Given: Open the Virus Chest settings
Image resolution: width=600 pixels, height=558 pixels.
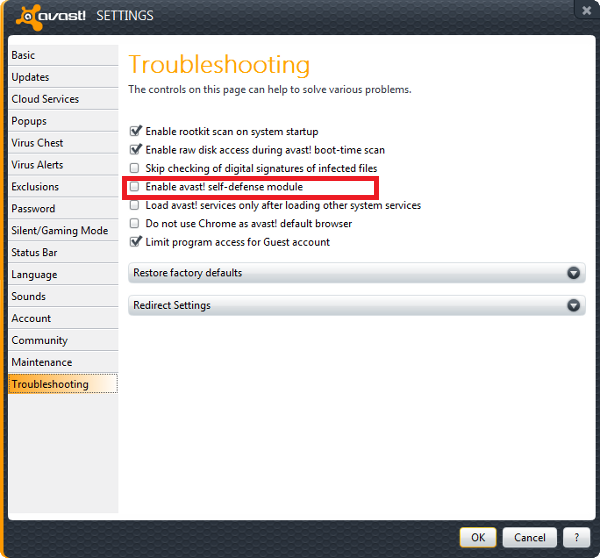Looking at the screenshot, I should [63, 143].
